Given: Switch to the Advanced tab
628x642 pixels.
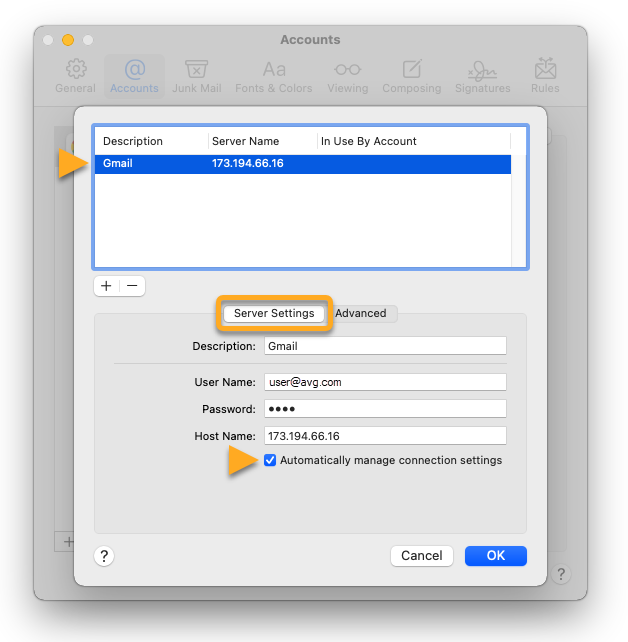Looking at the screenshot, I should tap(361, 313).
